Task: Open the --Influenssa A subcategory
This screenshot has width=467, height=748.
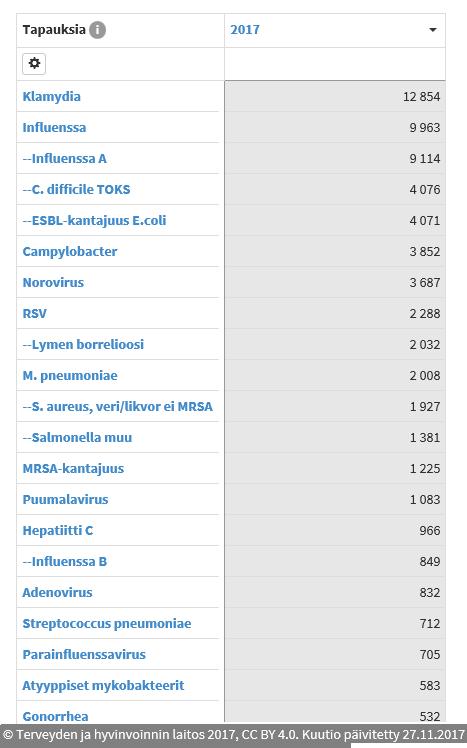Action: pos(64,158)
